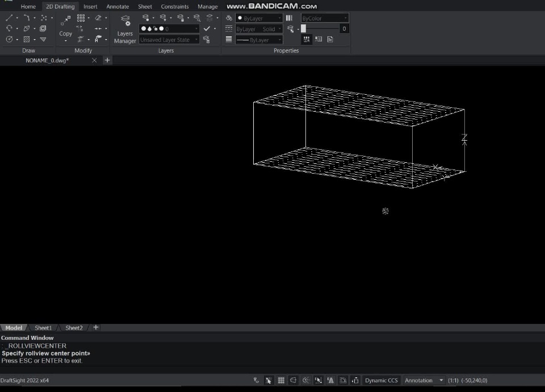Image resolution: width=545 pixels, height=392 pixels.
Task: Open a new drawing tab with plus
Action: pos(107,60)
